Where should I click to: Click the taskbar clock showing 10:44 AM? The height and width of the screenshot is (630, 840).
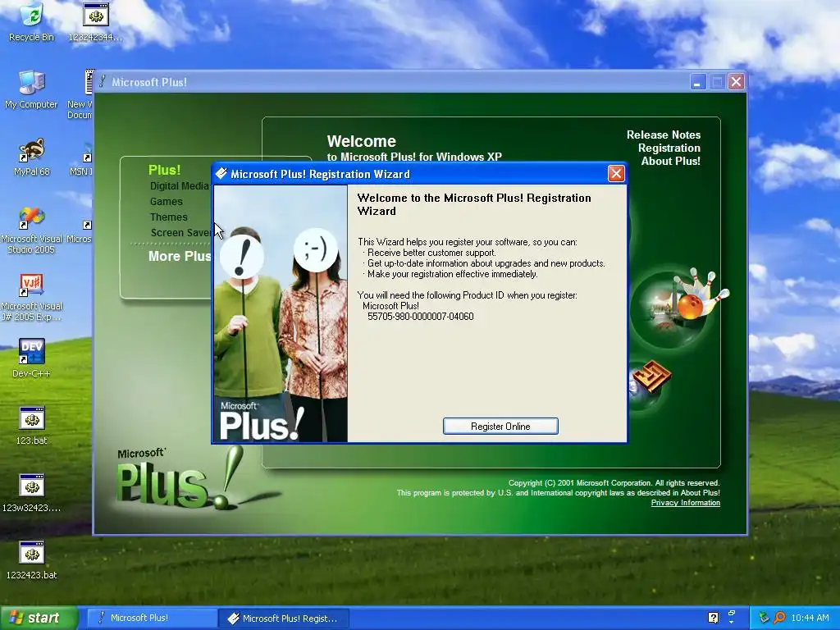coord(810,618)
